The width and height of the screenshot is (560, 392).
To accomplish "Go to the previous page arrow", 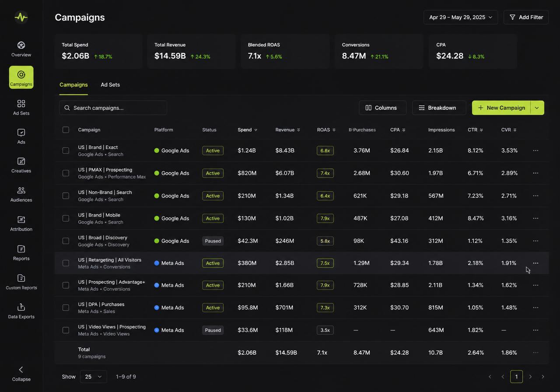I will coord(503,377).
